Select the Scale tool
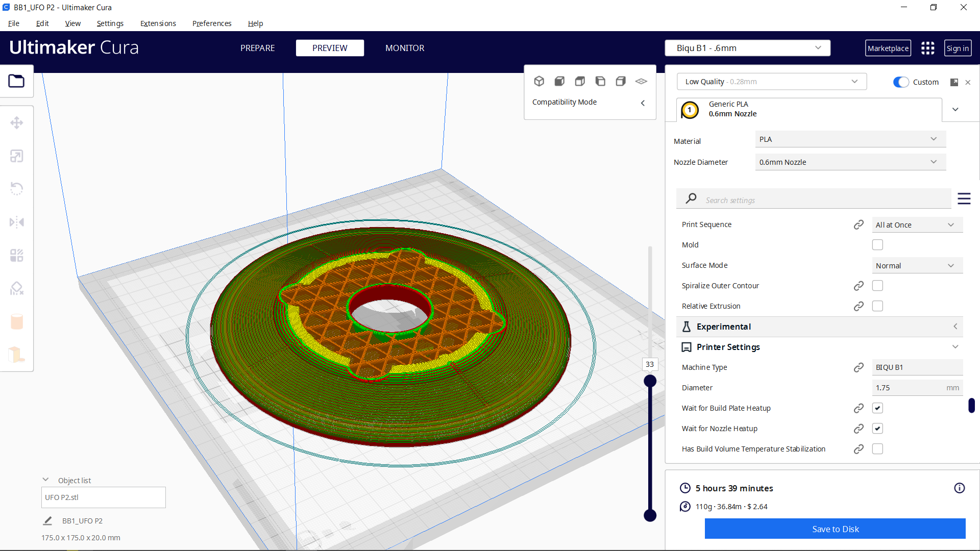This screenshot has width=980, height=551. click(x=17, y=156)
